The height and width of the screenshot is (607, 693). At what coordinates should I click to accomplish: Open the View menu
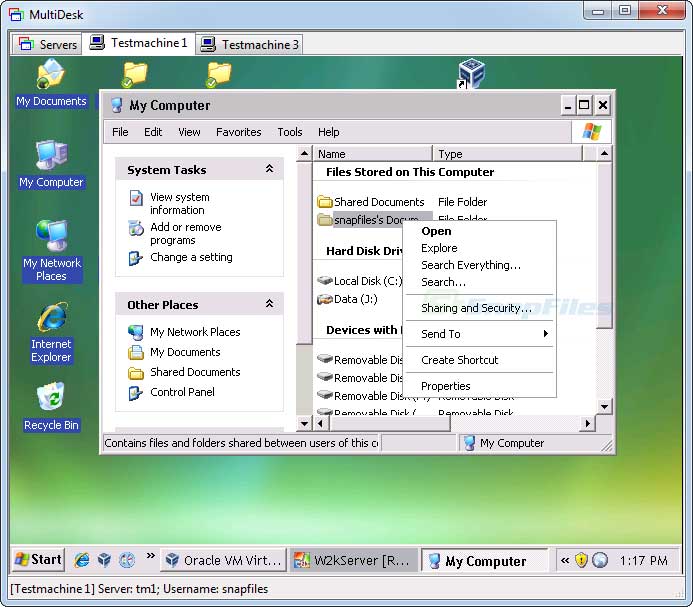[x=189, y=132]
